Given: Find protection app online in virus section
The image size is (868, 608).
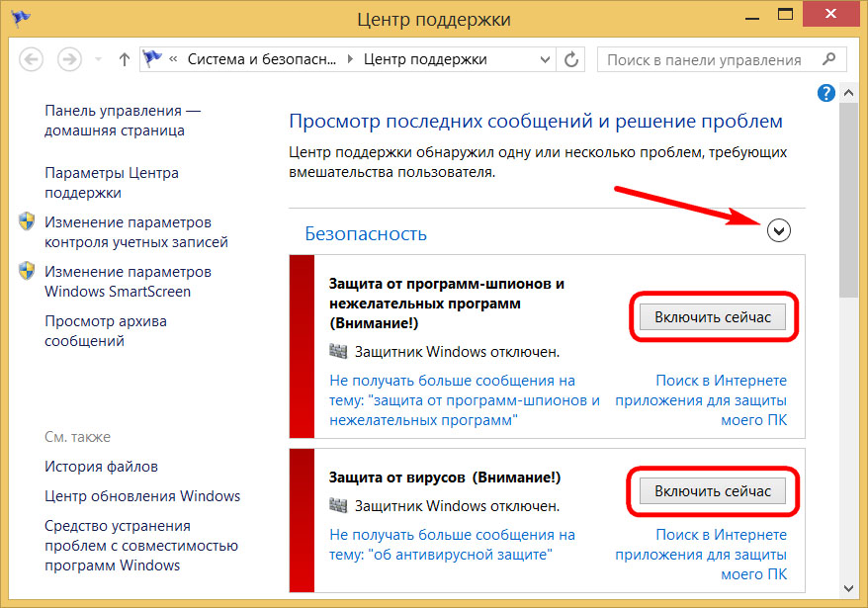Looking at the screenshot, I should pyautogui.click(x=701, y=555).
